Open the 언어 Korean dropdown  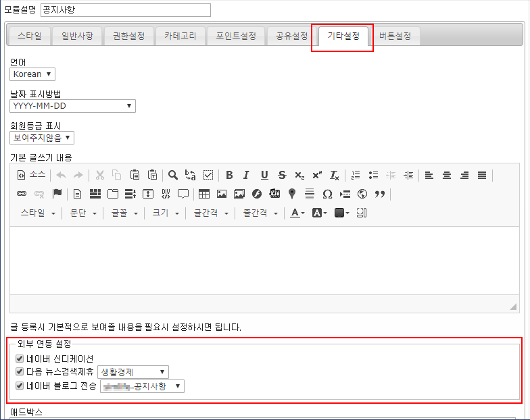click(x=32, y=74)
